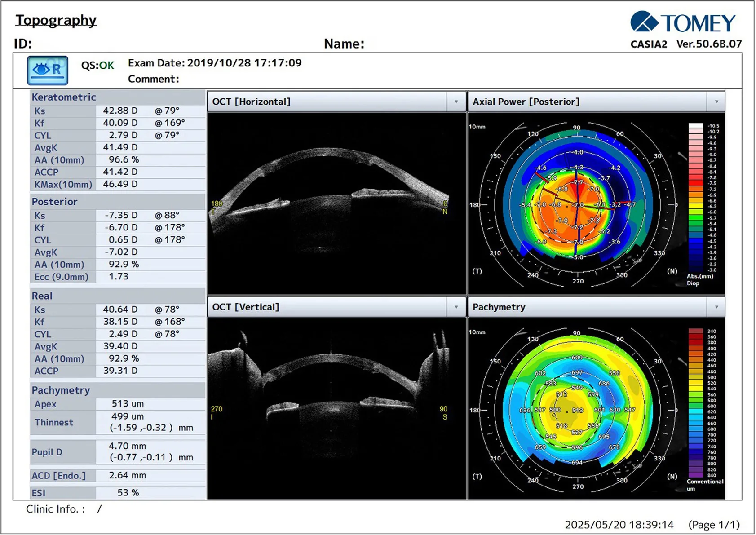Select the vertical OCT cross-section image
Image resolution: width=756 pixels, height=535 pixels.
coord(336,408)
